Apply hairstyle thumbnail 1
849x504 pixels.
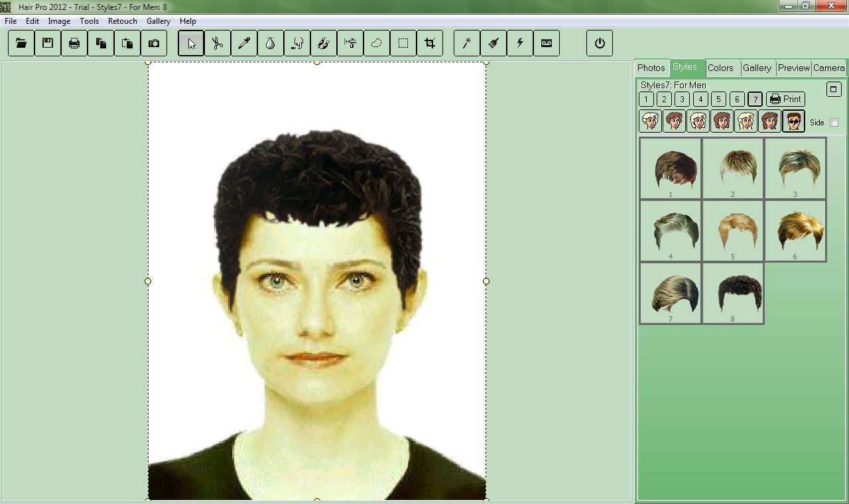point(671,168)
